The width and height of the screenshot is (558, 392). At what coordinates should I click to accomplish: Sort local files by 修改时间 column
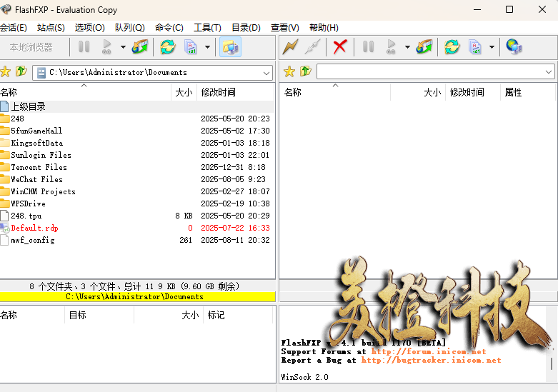coord(236,92)
